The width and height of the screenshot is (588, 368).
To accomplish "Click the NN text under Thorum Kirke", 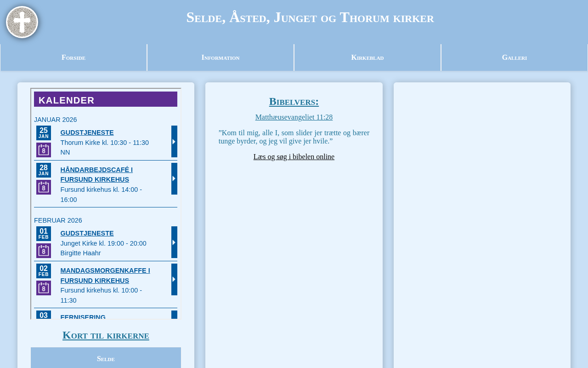I will [65, 152].
